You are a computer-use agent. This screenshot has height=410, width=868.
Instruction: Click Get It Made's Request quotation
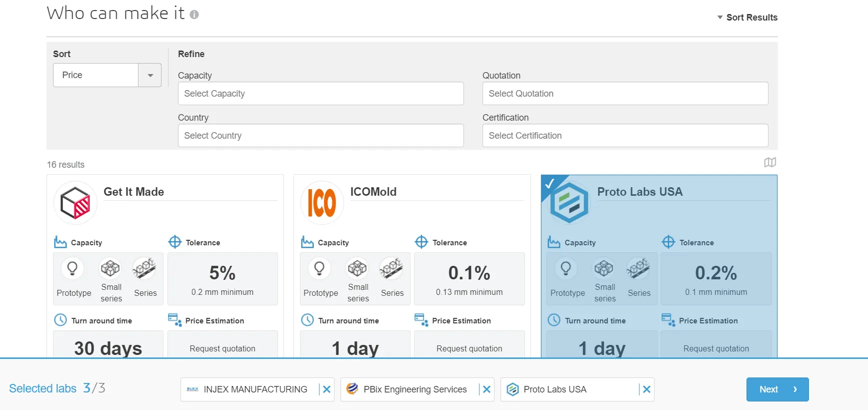[222, 348]
